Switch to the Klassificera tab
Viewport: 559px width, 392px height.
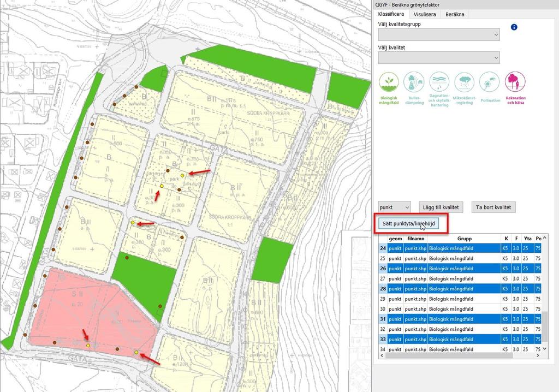(391, 14)
